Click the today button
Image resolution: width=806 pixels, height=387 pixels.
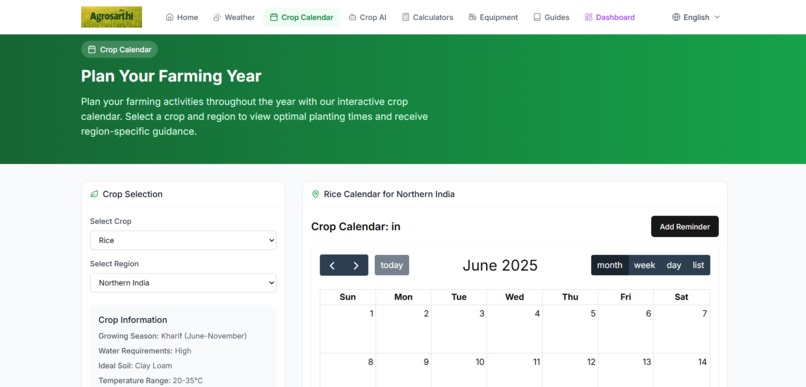click(x=392, y=265)
